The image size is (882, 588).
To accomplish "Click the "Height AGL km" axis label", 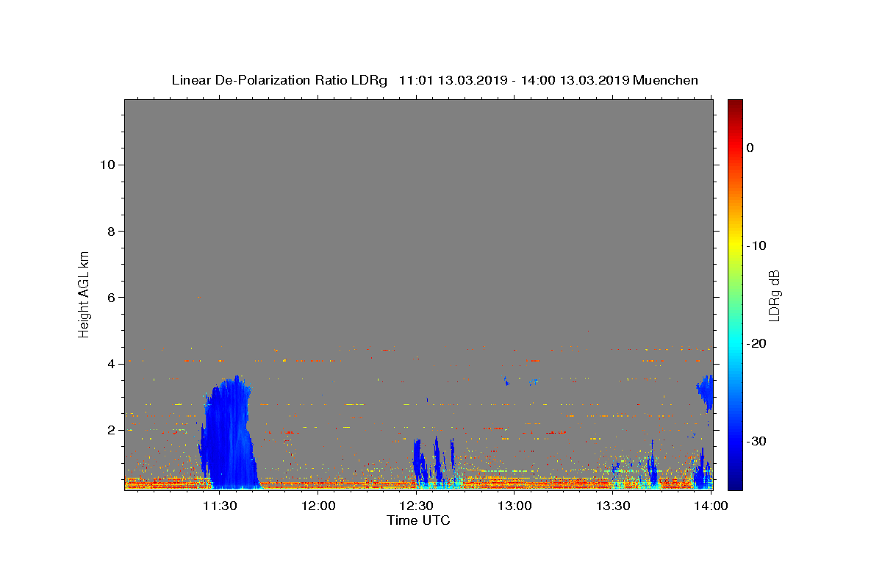I will coord(84,294).
